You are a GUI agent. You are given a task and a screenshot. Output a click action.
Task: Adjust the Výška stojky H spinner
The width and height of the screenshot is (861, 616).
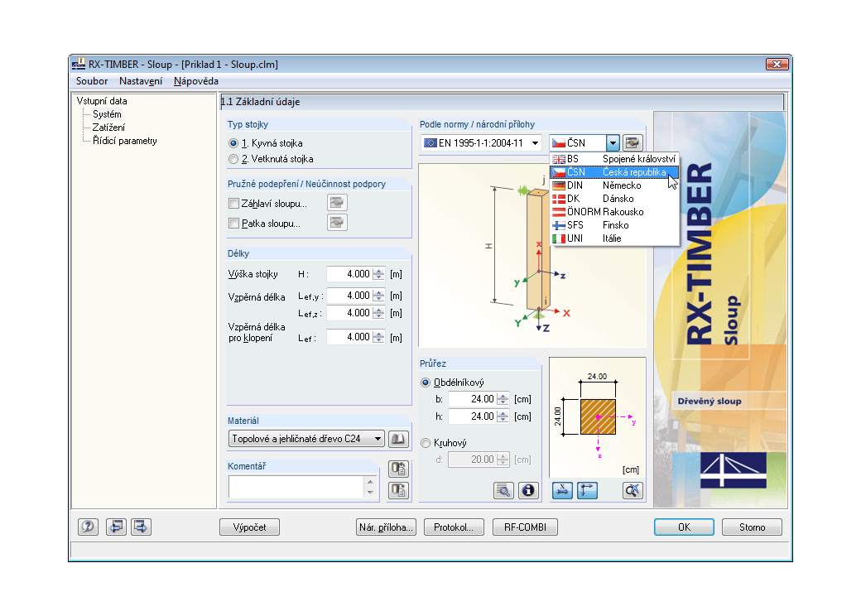[379, 274]
